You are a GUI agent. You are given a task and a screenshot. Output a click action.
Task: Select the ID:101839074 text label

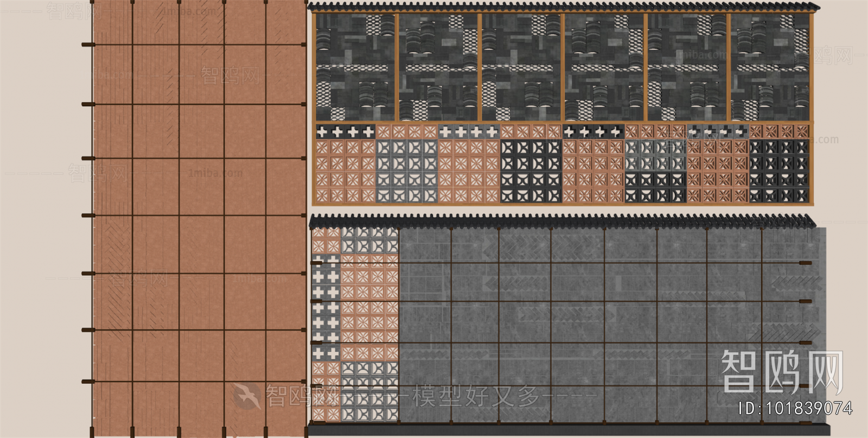796,409
